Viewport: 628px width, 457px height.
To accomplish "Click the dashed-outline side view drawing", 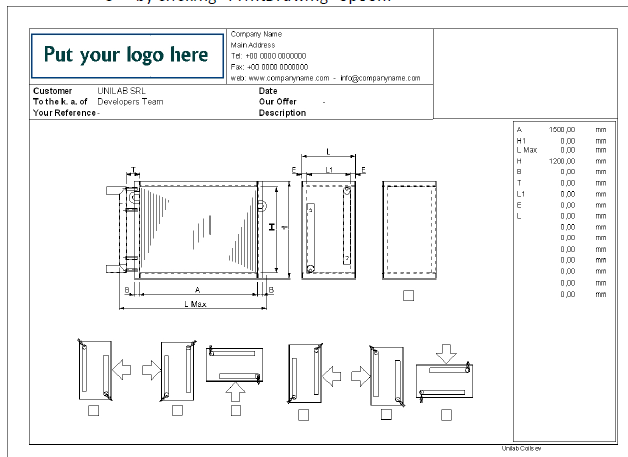I will pyautogui.click(x=408, y=230).
